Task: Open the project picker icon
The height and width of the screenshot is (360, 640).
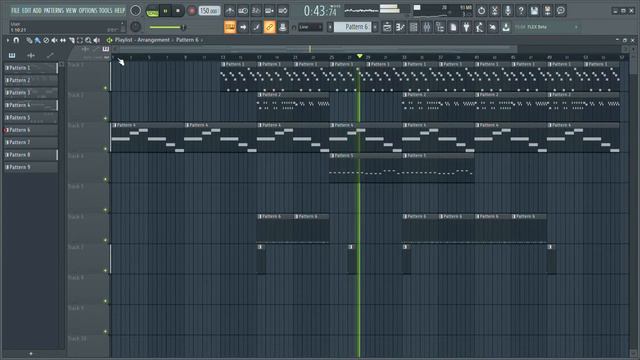Action: click(x=453, y=27)
